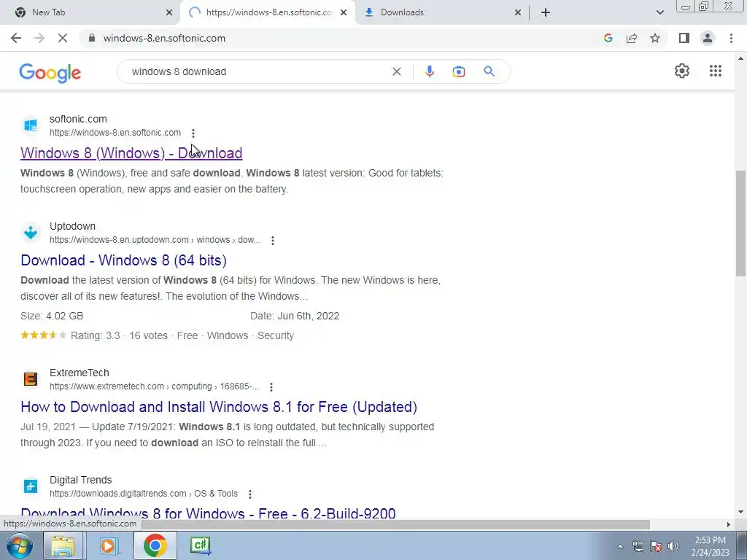Open Google apps grid
Screen dimensions: 747x560
[x=716, y=71]
